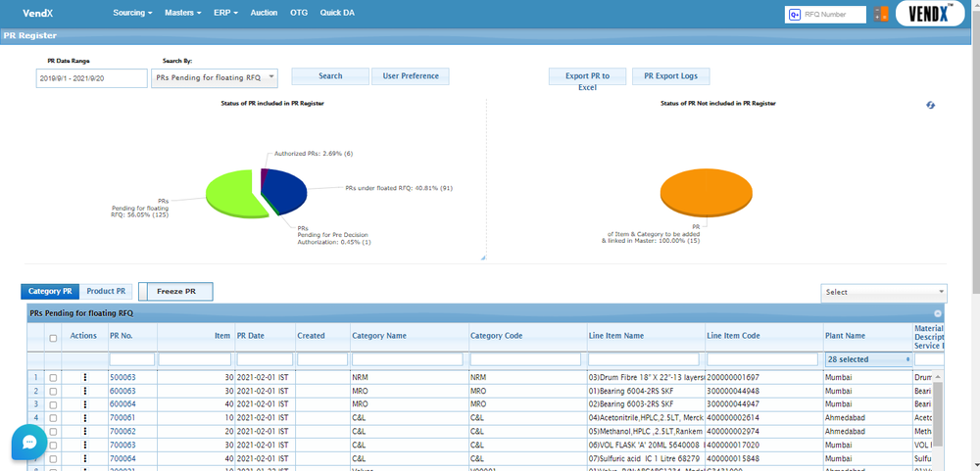Click the Category Name filter box

(408, 359)
